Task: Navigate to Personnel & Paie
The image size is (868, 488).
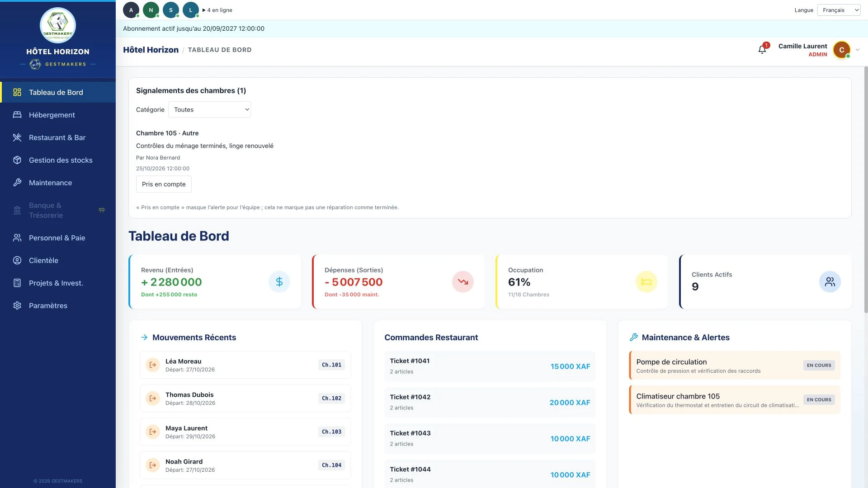Action: coord(58,238)
